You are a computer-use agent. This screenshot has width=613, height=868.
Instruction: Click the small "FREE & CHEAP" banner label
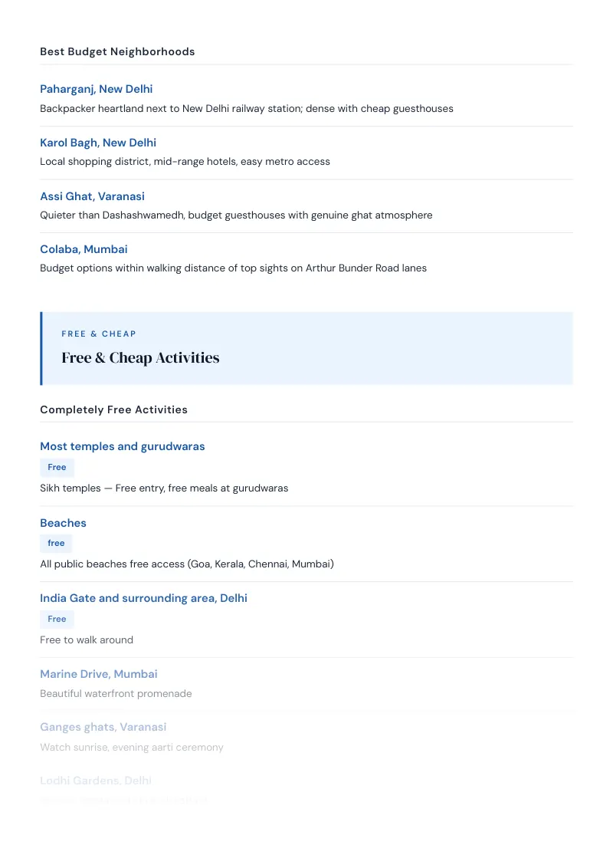[99, 334]
